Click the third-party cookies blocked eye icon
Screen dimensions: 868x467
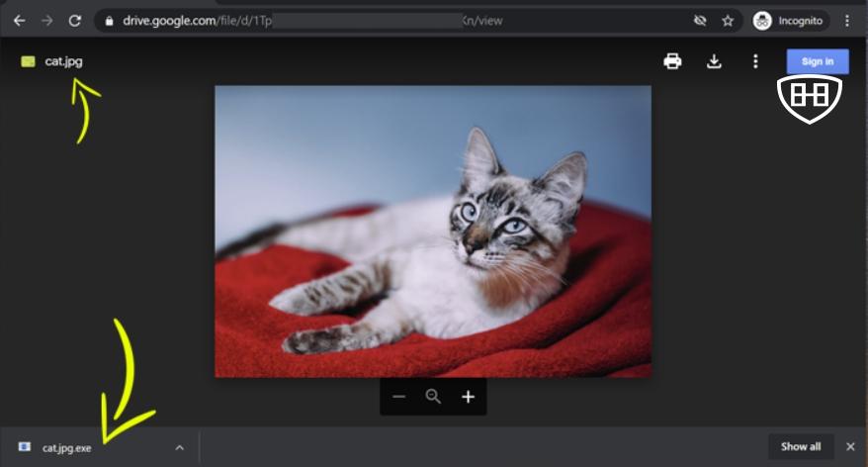(700, 21)
